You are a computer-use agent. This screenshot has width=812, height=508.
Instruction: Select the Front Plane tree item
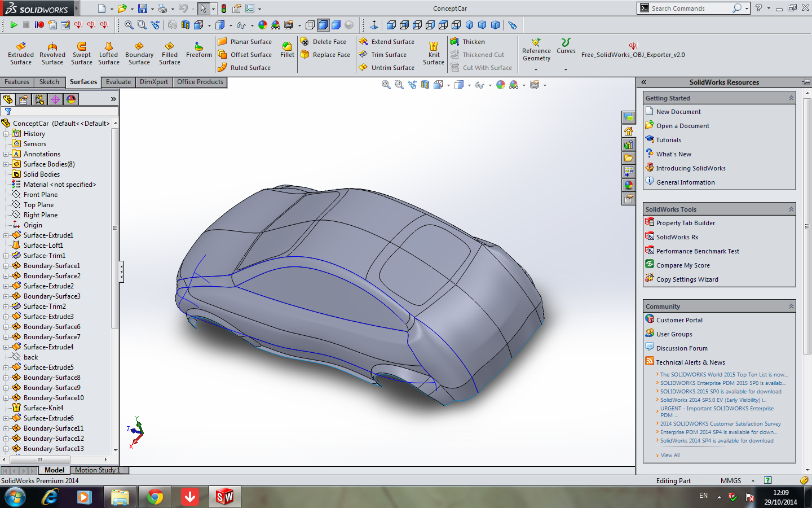tap(40, 195)
